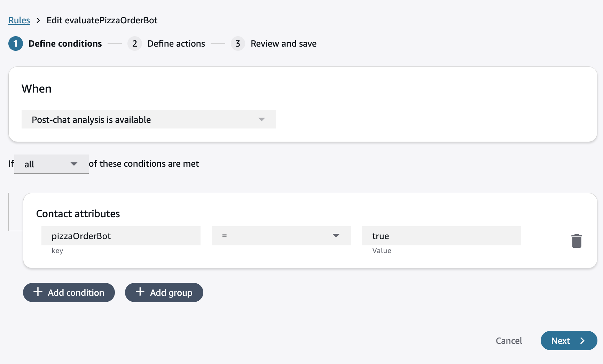Delete the pizzaOrderBot condition with trash icon
This screenshot has width=603, height=364.
pyautogui.click(x=577, y=241)
